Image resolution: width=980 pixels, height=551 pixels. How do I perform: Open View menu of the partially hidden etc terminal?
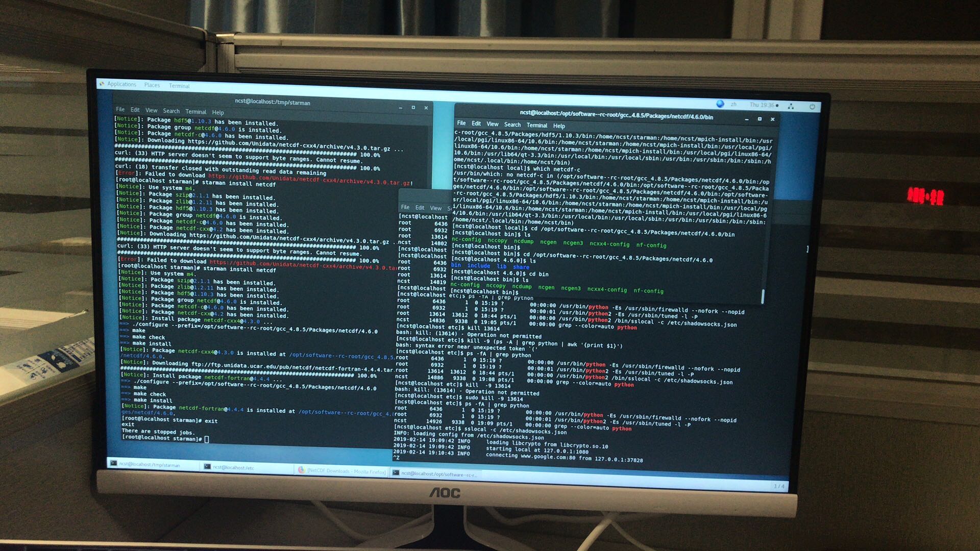coord(436,208)
